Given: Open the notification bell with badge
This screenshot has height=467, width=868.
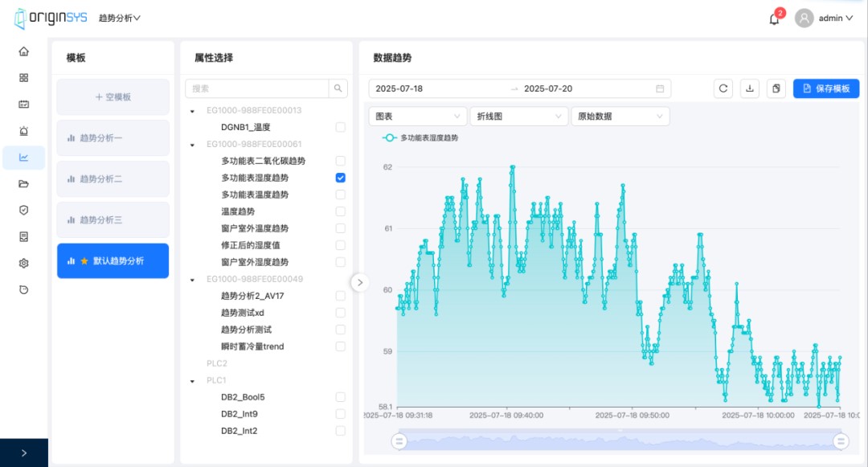Looking at the screenshot, I should (x=774, y=18).
